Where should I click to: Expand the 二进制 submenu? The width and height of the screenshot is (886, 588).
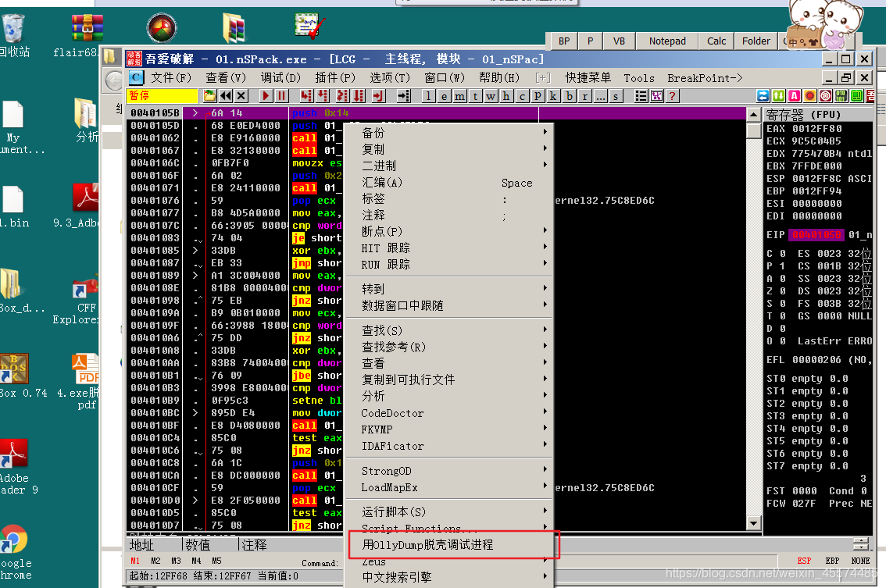(x=448, y=166)
